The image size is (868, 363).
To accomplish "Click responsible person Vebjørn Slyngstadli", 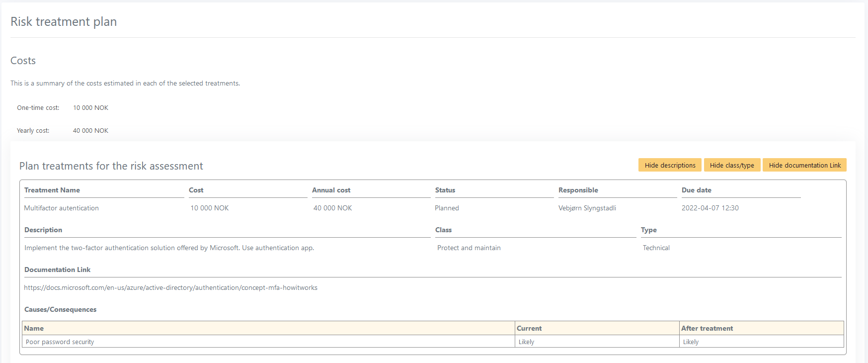I will (x=587, y=208).
